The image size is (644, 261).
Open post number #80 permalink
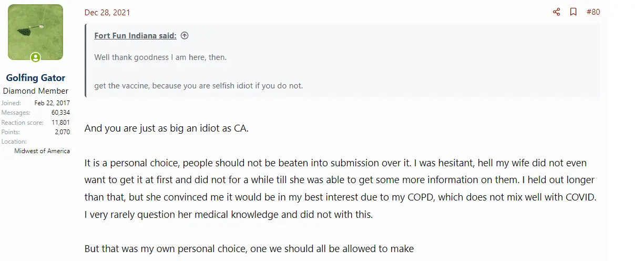[x=593, y=12]
